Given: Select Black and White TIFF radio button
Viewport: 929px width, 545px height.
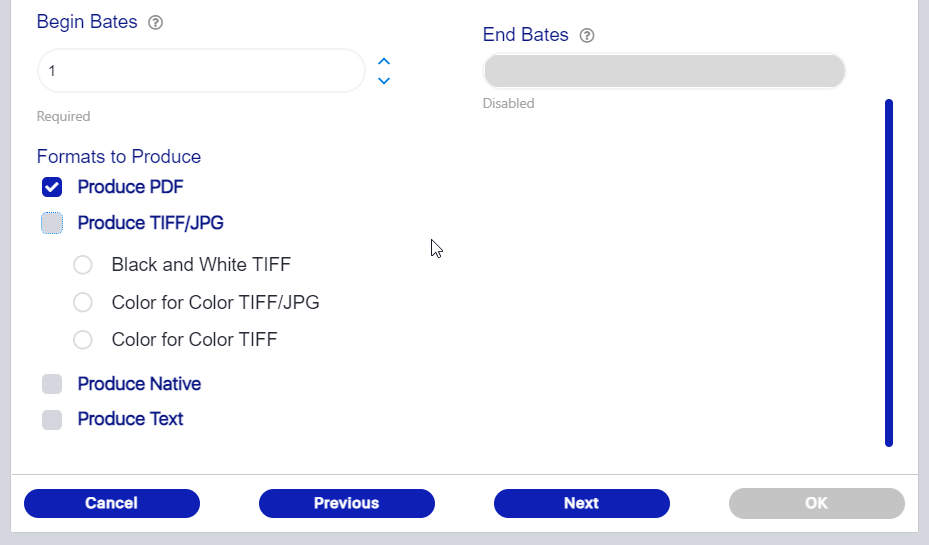Looking at the screenshot, I should [x=83, y=265].
